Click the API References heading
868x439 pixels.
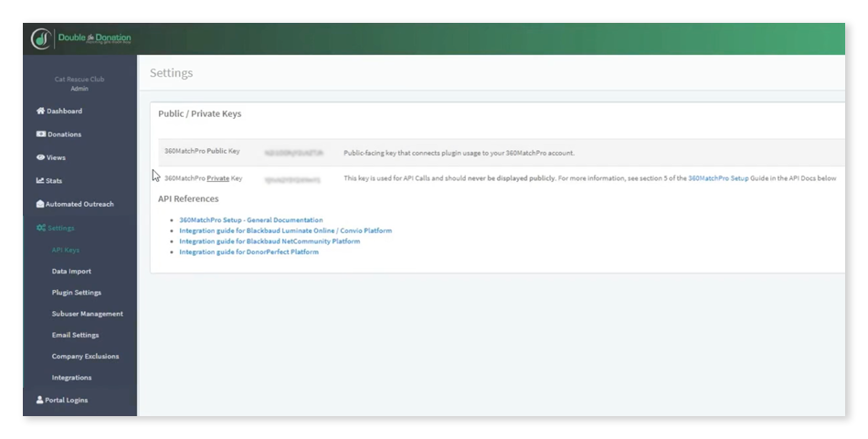coord(188,198)
